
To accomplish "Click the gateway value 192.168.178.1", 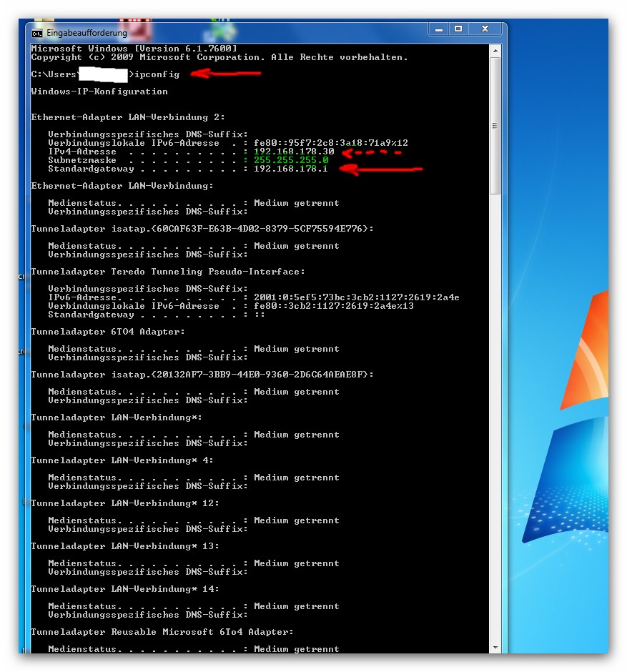I will tap(290, 169).
